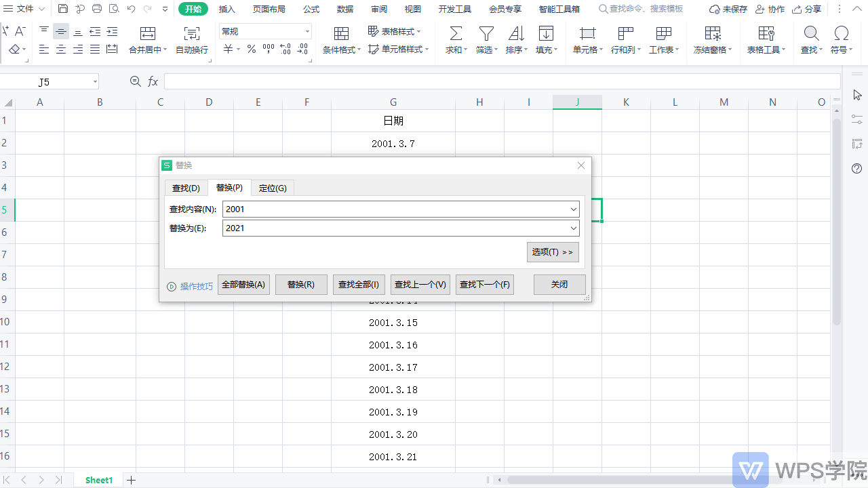Click the save icon in the quick toolbar
868x488 pixels.
[x=63, y=9]
